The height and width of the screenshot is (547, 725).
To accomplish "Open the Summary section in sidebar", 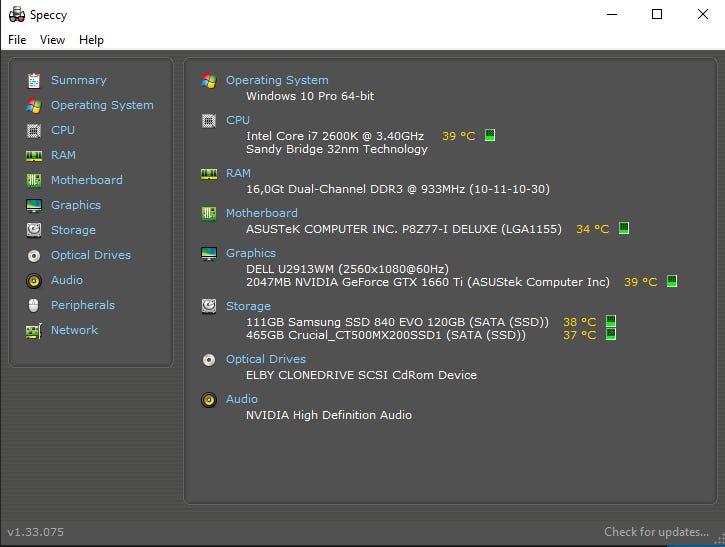I will (x=79, y=80).
